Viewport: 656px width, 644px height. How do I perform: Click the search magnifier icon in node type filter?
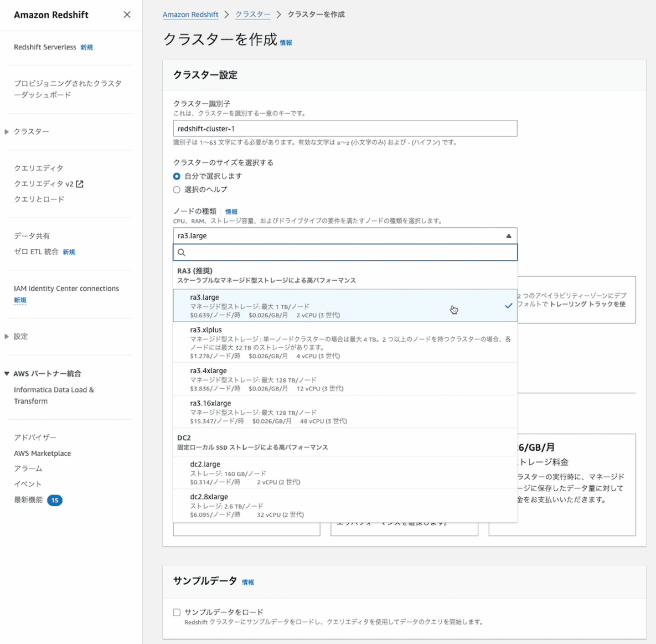point(181,252)
